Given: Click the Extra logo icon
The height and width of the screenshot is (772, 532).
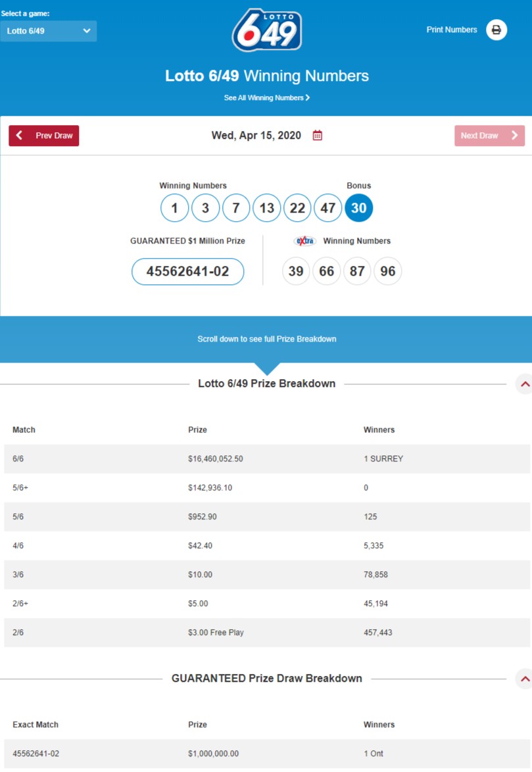Looking at the screenshot, I should pyautogui.click(x=304, y=241).
